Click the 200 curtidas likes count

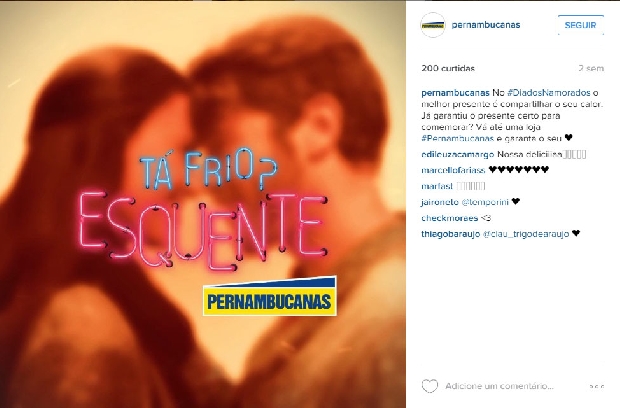(x=448, y=68)
